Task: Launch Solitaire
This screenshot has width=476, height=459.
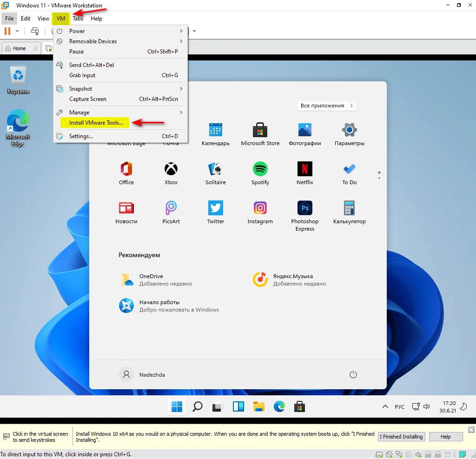Action: 216,173
